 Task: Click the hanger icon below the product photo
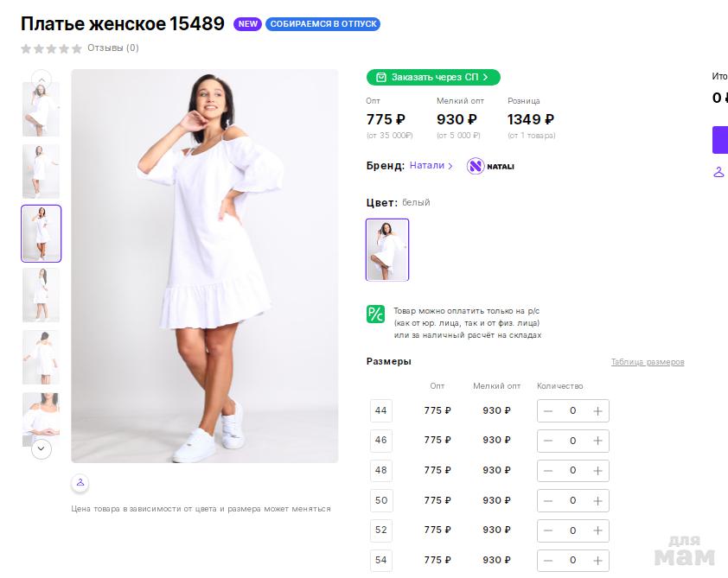(80, 483)
